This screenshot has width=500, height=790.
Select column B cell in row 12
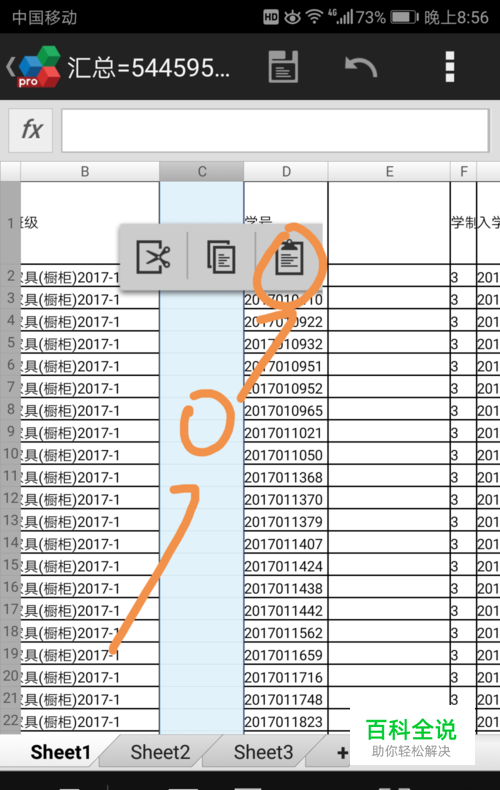90,498
